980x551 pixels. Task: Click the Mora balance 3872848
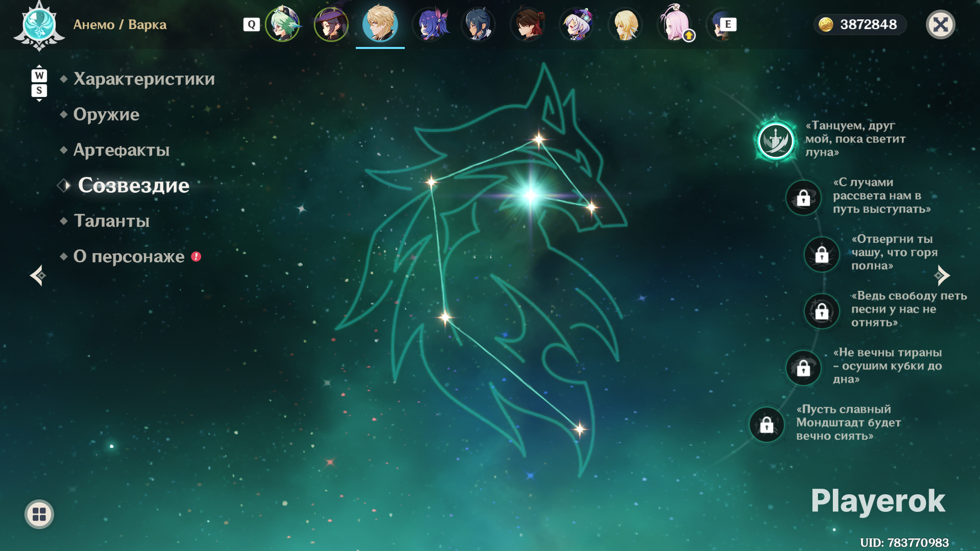click(x=868, y=24)
